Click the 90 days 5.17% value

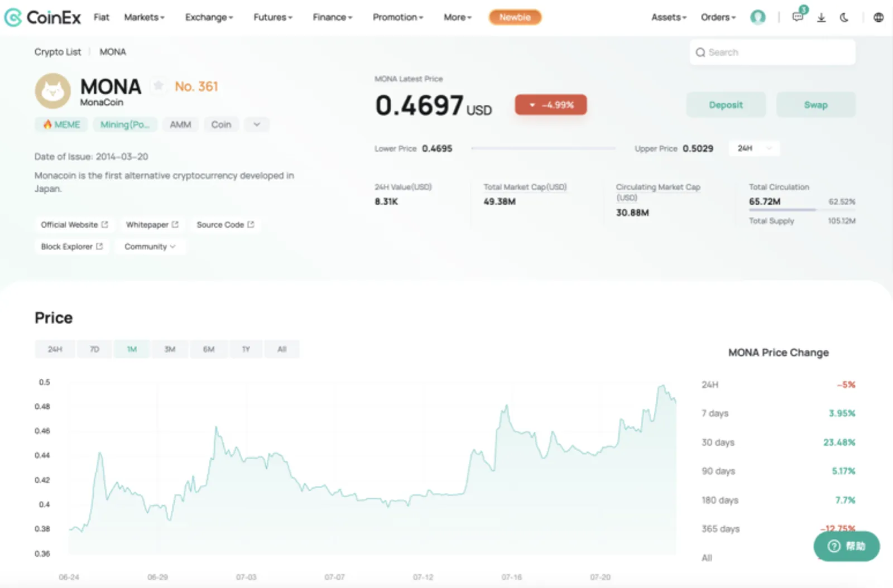843,471
